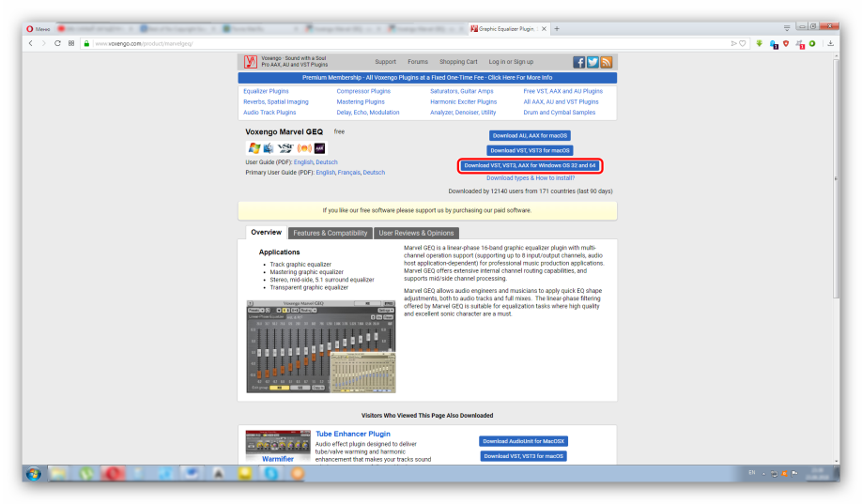Open Audio Track Plugins link
The height and width of the screenshot is (504, 862).
click(269, 112)
